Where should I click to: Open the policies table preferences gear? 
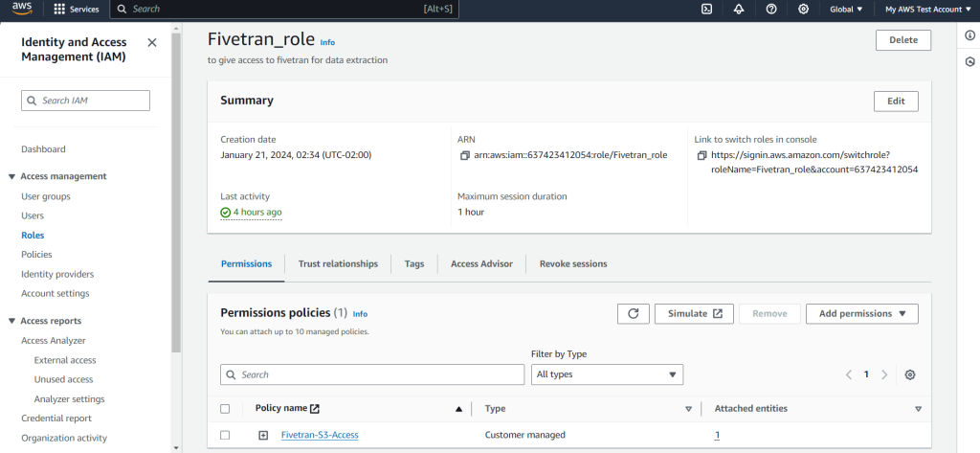[x=910, y=374]
